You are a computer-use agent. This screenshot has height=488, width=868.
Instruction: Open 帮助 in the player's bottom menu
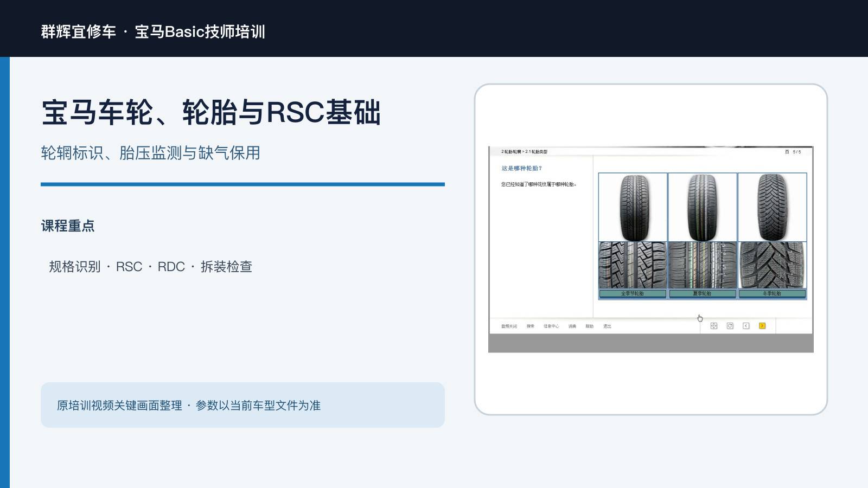pos(590,326)
